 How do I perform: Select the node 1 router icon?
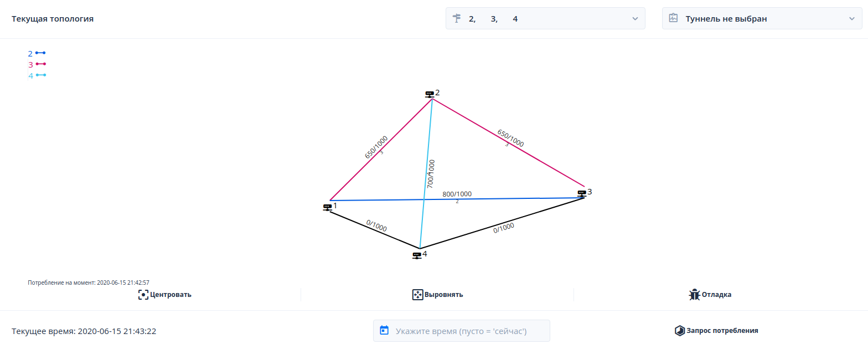[327, 207]
